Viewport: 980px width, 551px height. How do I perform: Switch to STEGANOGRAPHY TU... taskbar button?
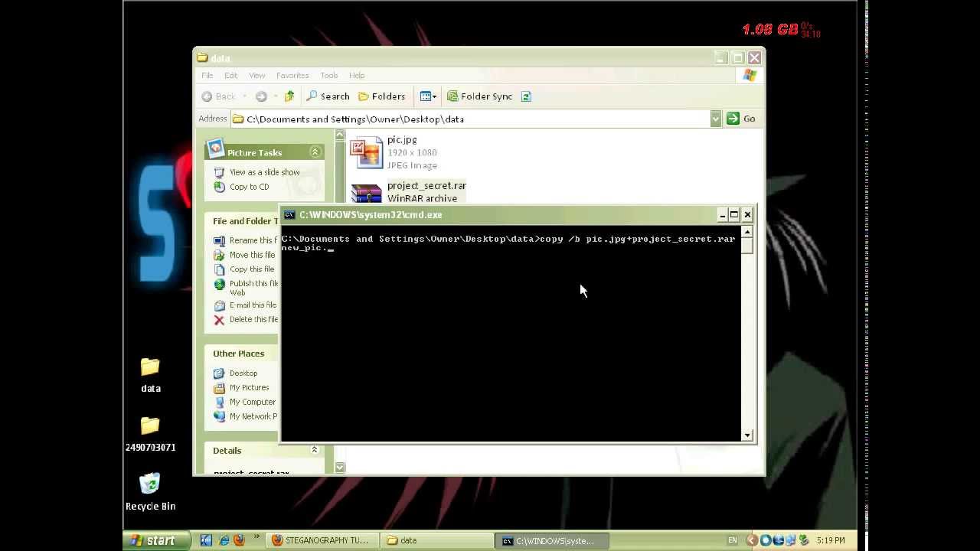point(322,540)
